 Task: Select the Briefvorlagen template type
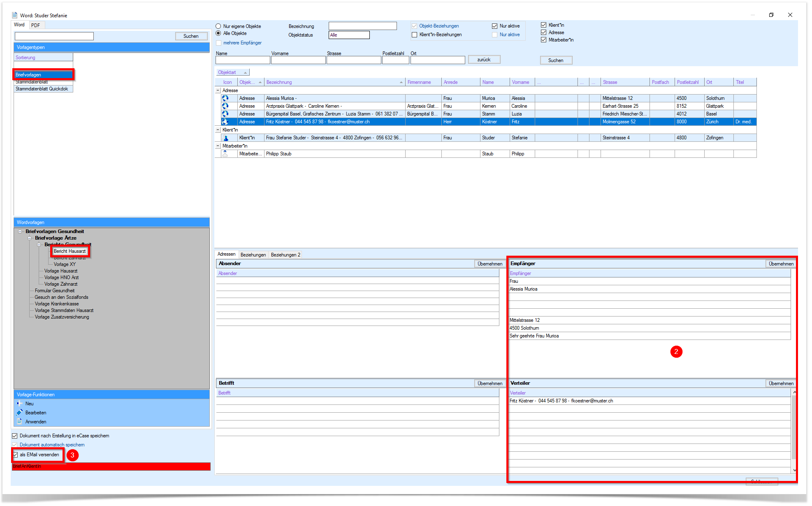(43, 75)
